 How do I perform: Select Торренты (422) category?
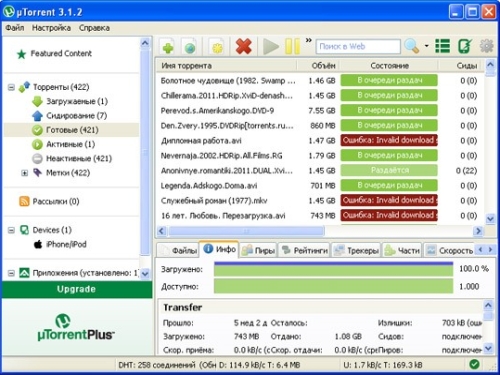(x=61, y=87)
